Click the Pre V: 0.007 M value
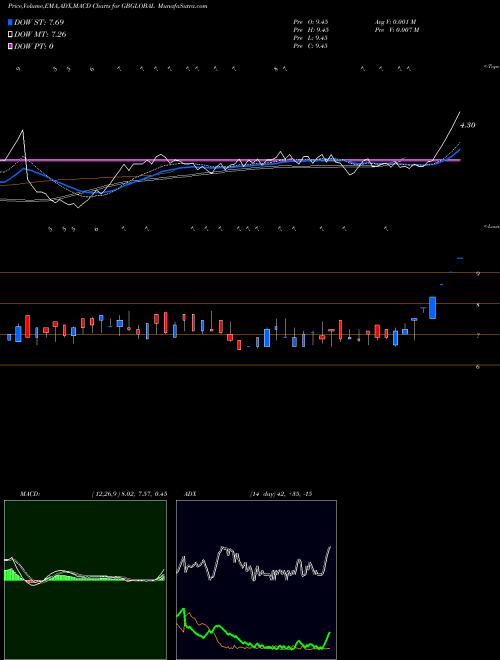 (397, 30)
